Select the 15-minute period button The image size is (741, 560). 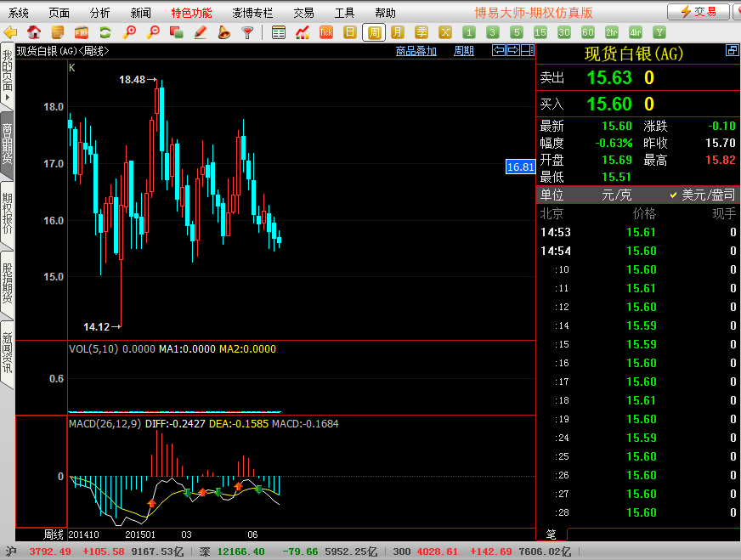(540, 32)
